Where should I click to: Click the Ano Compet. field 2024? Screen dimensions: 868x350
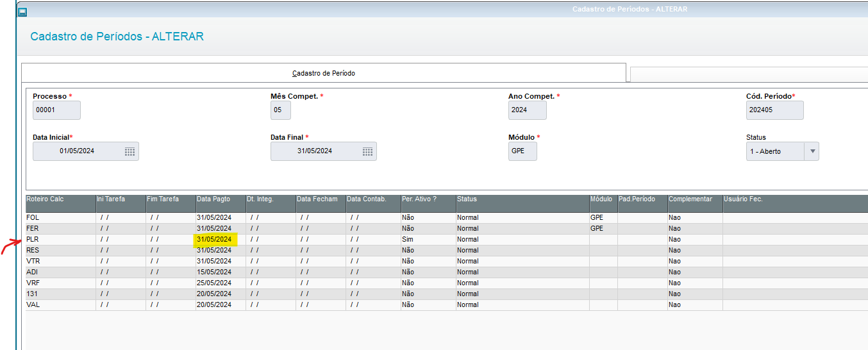point(528,110)
